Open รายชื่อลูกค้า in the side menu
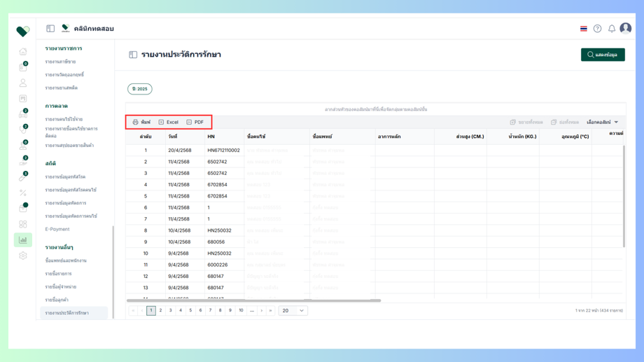Screen dimensions: 644x362 click(x=57, y=300)
